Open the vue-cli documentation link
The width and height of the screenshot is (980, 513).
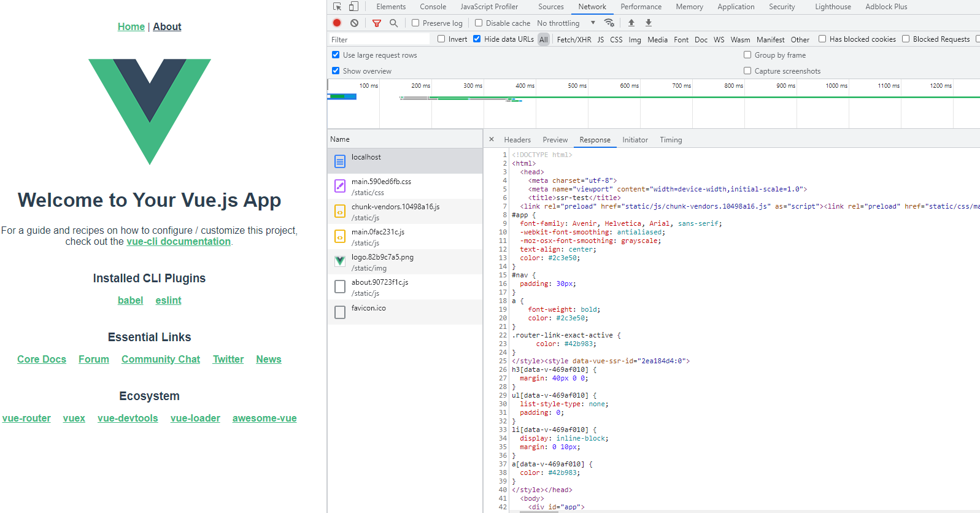[179, 241]
